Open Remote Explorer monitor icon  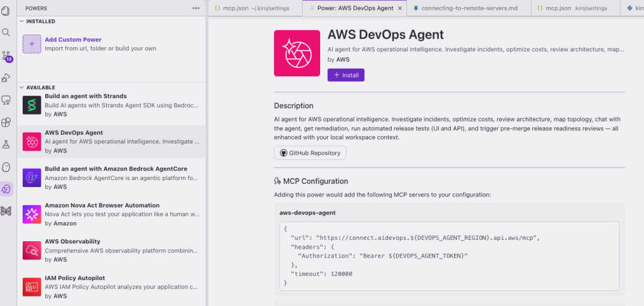tap(6, 100)
